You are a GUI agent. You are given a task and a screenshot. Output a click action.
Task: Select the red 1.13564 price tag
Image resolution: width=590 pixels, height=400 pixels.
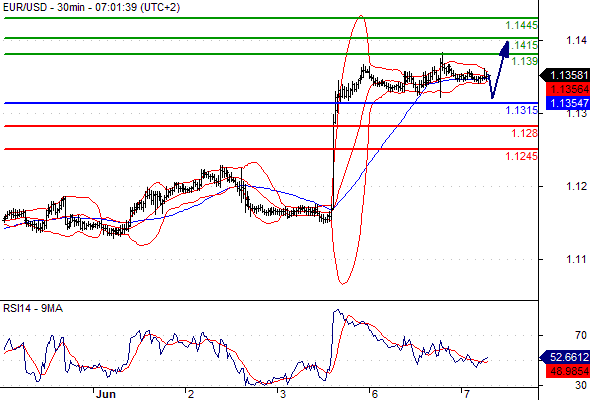click(568, 89)
